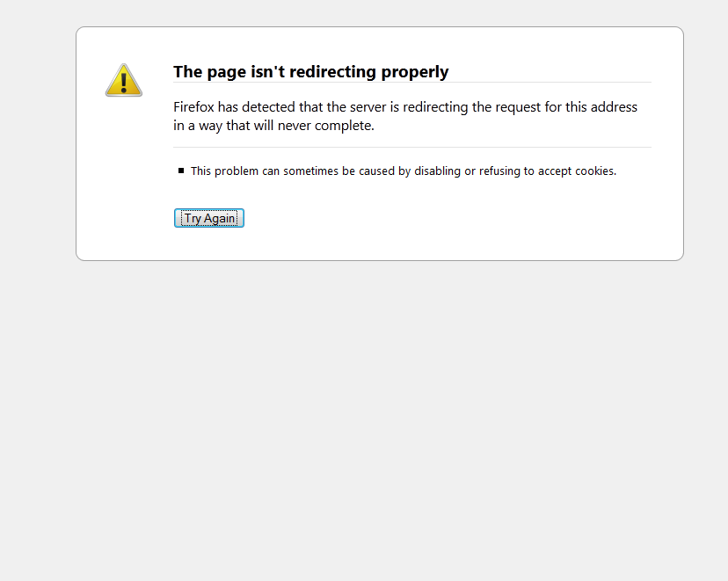
Task: Click "This problem" at the start of the bullet
Action: coord(224,171)
